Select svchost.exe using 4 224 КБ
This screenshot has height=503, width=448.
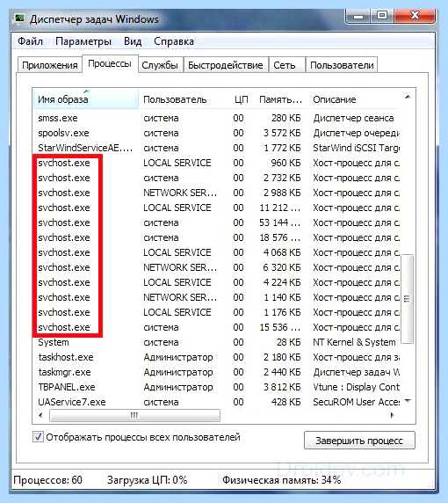click(217, 282)
